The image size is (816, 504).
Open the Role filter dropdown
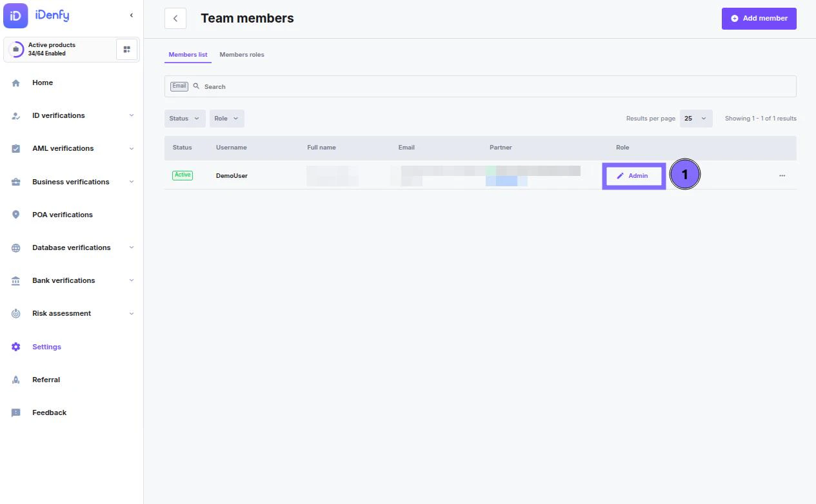click(x=226, y=119)
